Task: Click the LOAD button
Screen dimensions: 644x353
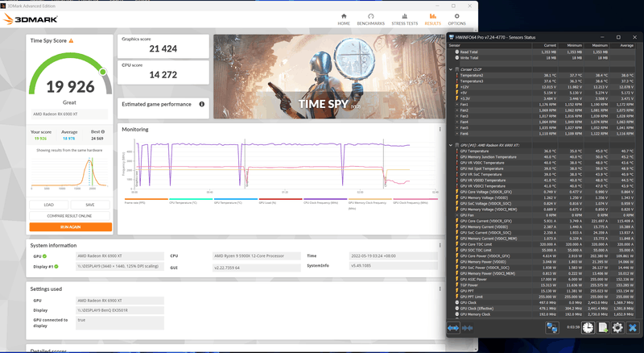Action: (x=49, y=205)
